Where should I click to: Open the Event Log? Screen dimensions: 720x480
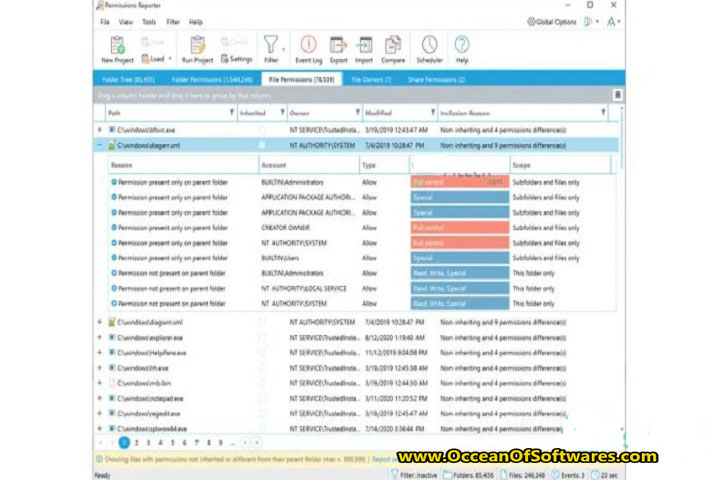point(309,49)
